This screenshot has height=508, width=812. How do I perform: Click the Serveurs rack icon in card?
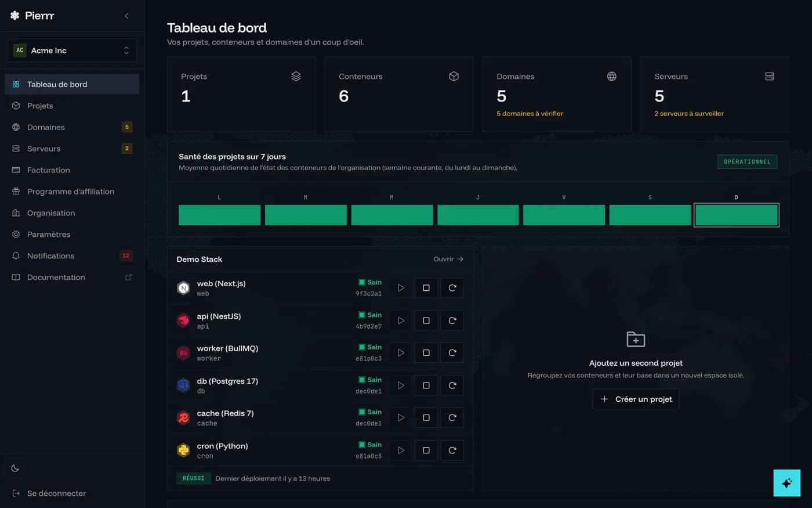(x=770, y=76)
